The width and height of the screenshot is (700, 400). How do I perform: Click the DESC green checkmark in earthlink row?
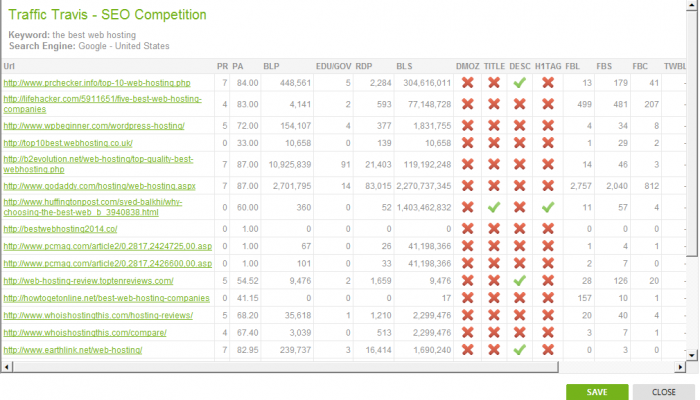coord(520,350)
